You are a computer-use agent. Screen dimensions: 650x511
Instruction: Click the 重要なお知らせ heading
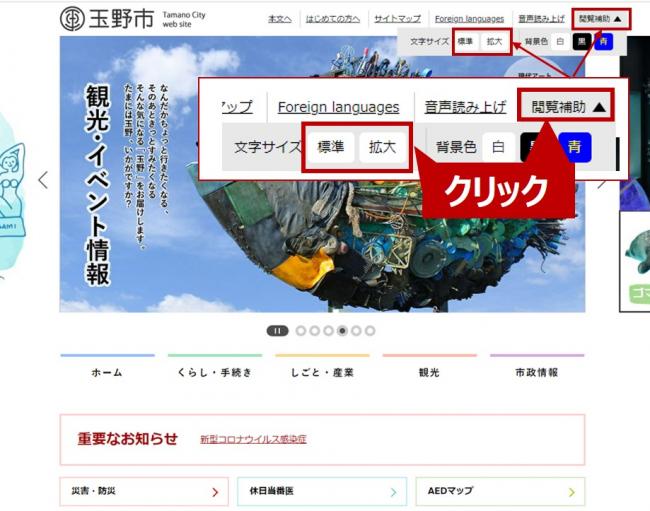pos(128,439)
